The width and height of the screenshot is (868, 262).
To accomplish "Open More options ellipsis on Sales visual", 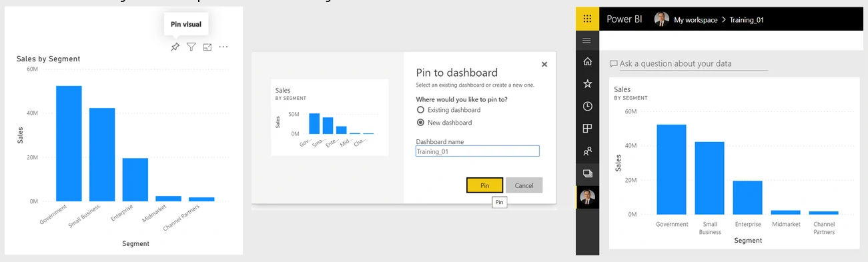I will click(224, 47).
